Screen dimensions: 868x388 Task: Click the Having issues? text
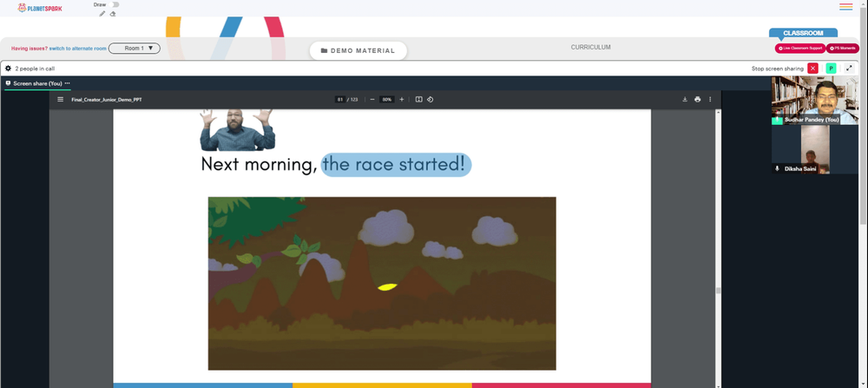30,49
